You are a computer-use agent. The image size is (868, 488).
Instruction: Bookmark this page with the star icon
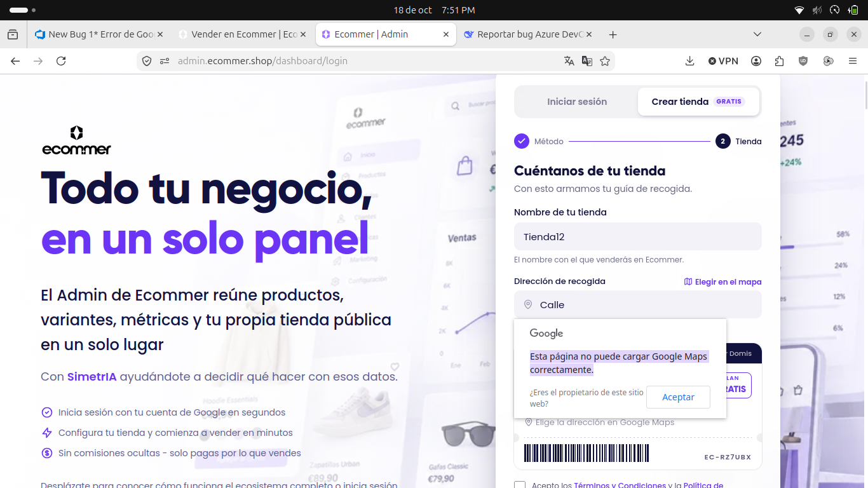[x=605, y=61]
